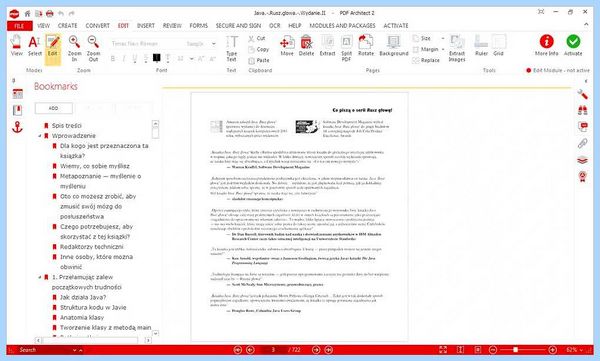Click the ADD bookmark button
Screen dimensions: 600x361
point(54,108)
